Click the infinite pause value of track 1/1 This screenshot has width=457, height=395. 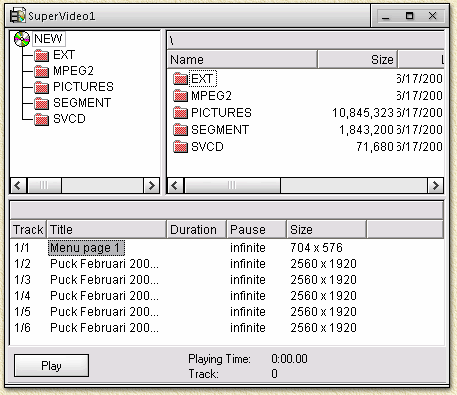(x=248, y=248)
